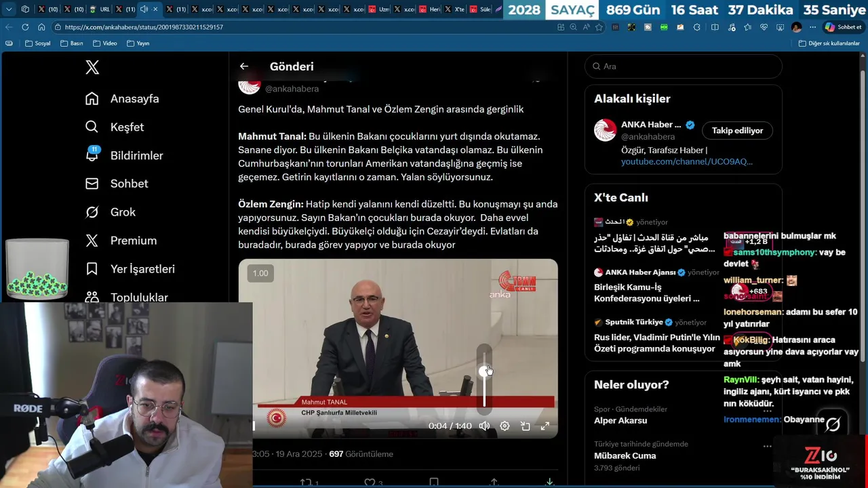Open Yer İşaretleri bookmarks

(x=130, y=269)
